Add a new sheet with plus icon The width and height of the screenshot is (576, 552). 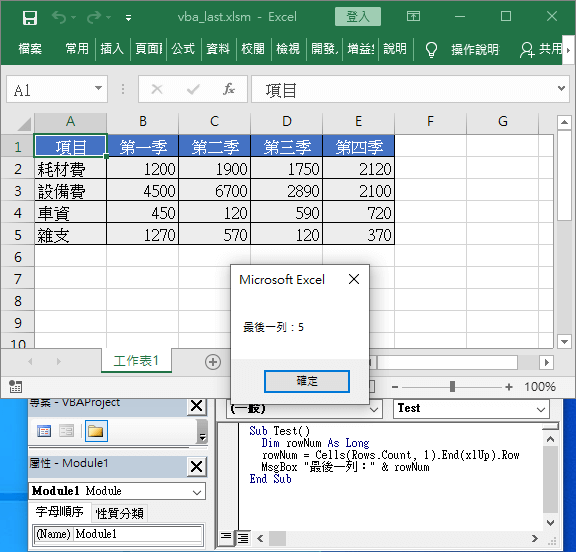point(213,361)
